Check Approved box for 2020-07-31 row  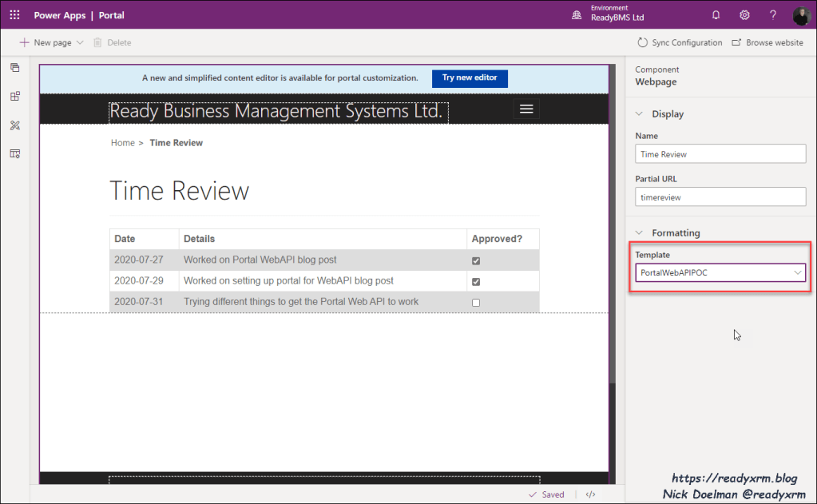pyautogui.click(x=476, y=302)
